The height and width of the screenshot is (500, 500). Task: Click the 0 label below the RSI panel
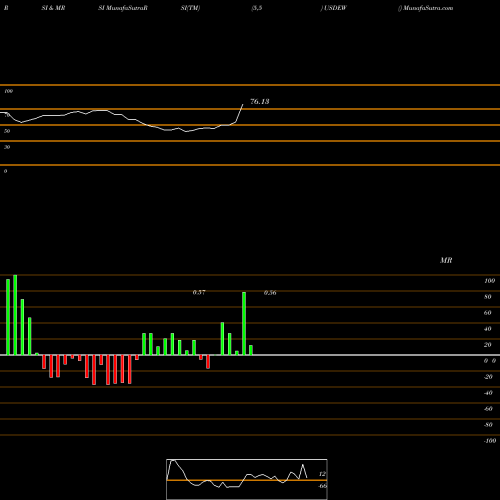(5, 171)
